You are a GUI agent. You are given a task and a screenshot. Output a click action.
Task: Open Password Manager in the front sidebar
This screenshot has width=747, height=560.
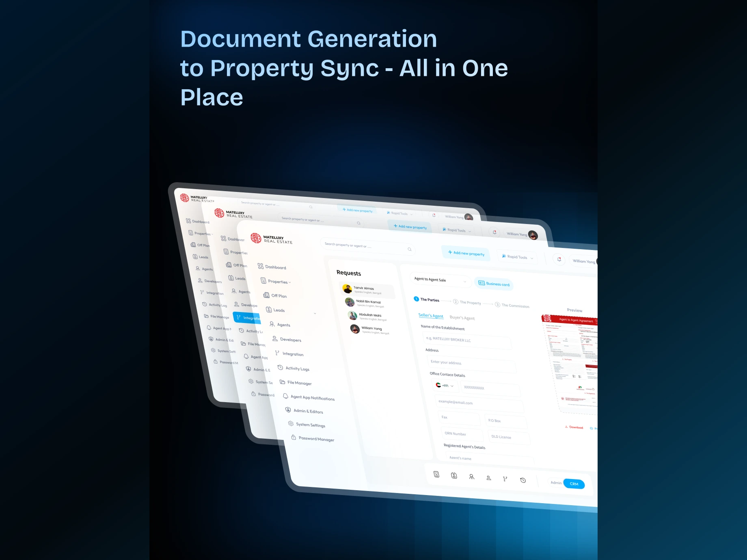(x=313, y=439)
